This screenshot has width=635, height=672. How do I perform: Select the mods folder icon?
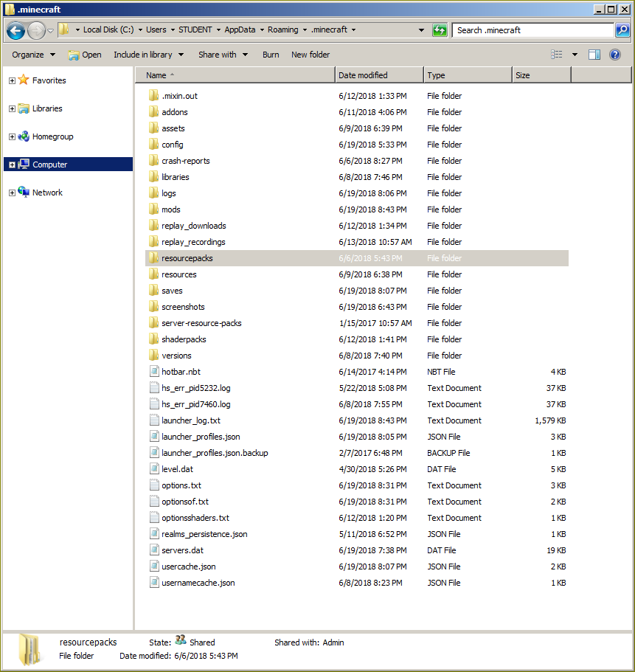[x=154, y=209]
